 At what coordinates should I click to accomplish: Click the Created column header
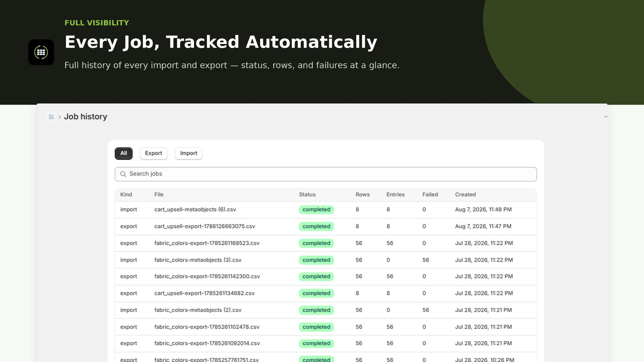point(465,195)
